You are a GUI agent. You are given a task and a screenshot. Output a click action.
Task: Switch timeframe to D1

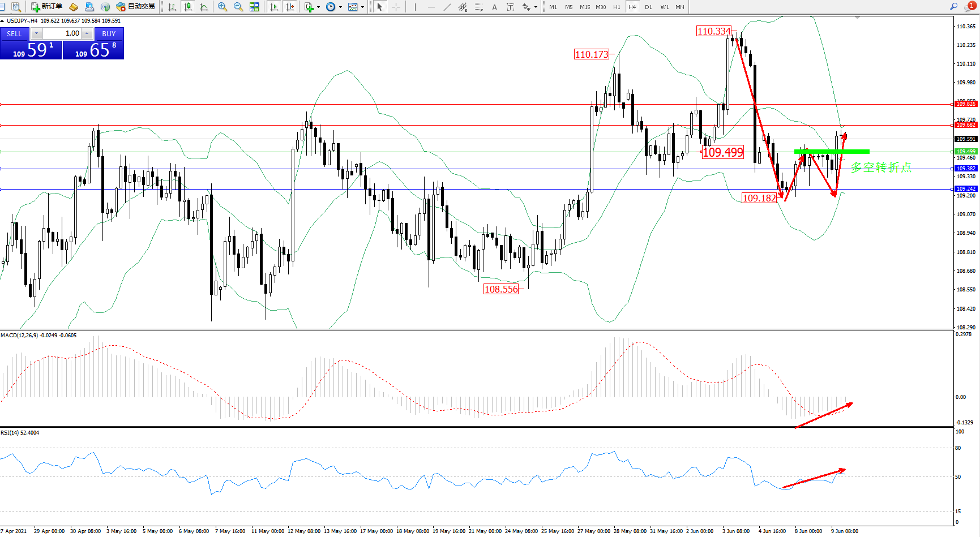pos(648,7)
